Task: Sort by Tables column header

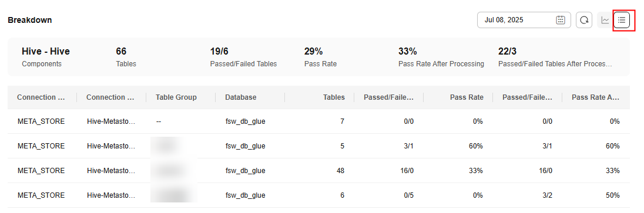Action: (334, 97)
